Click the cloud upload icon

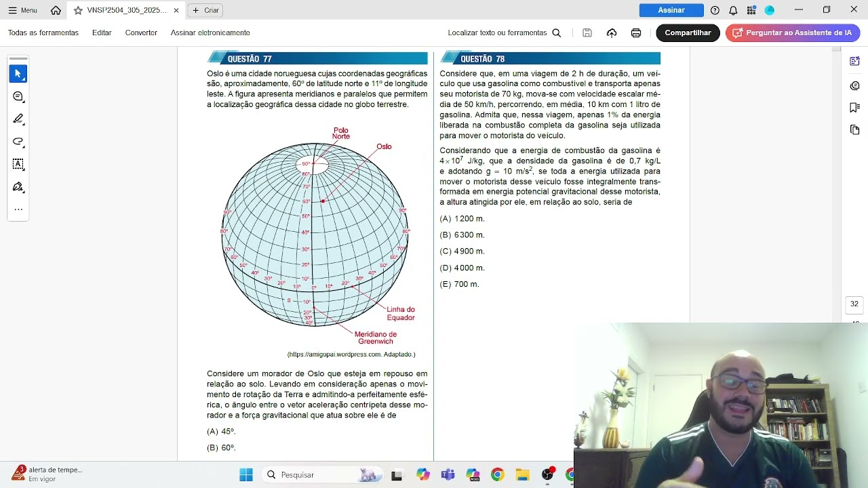[612, 33]
